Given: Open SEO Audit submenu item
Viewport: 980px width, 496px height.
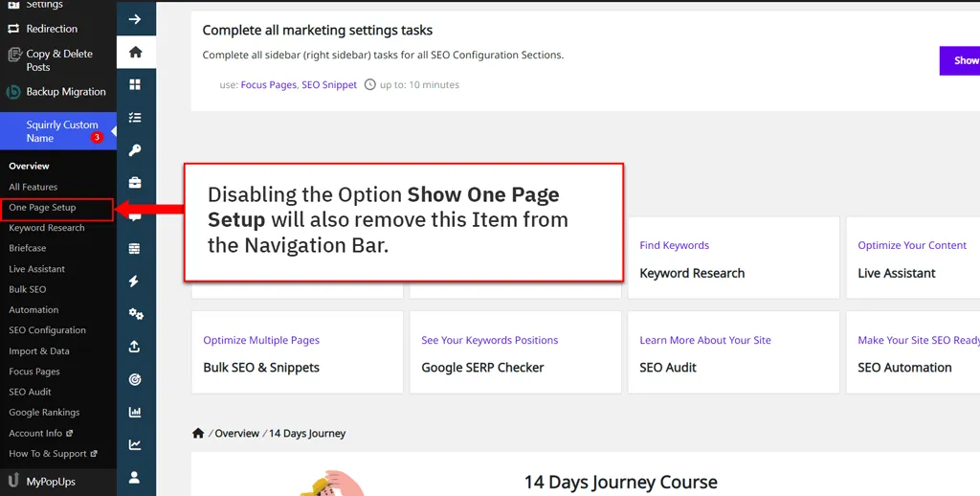Looking at the screenshot, I should pyautogui.click(x=30, y=392).
